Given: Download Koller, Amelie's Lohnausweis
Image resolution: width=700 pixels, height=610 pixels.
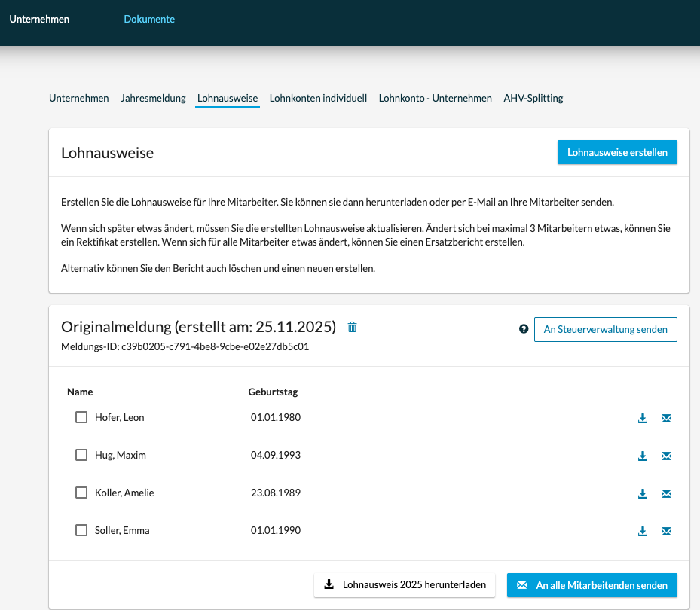Looking at the screenshot, I should 643,493.
